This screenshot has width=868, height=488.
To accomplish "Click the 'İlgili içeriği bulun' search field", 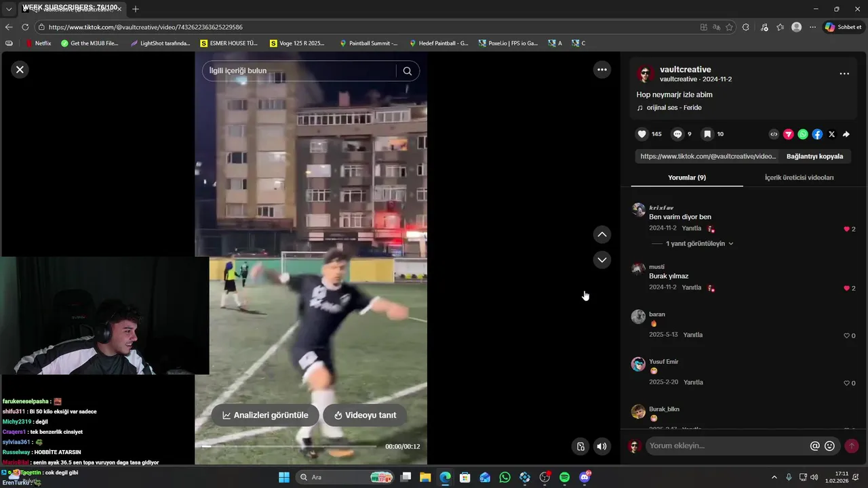I will click(x=298, y=71).
